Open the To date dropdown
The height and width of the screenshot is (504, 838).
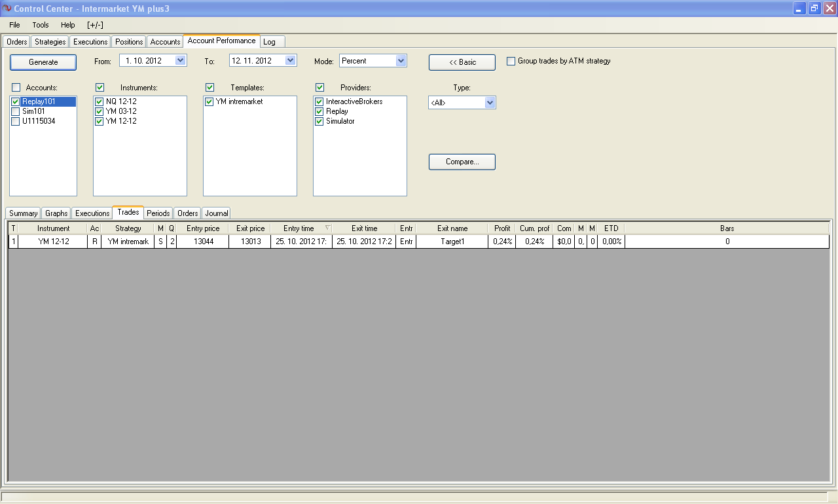click(291, 60)
